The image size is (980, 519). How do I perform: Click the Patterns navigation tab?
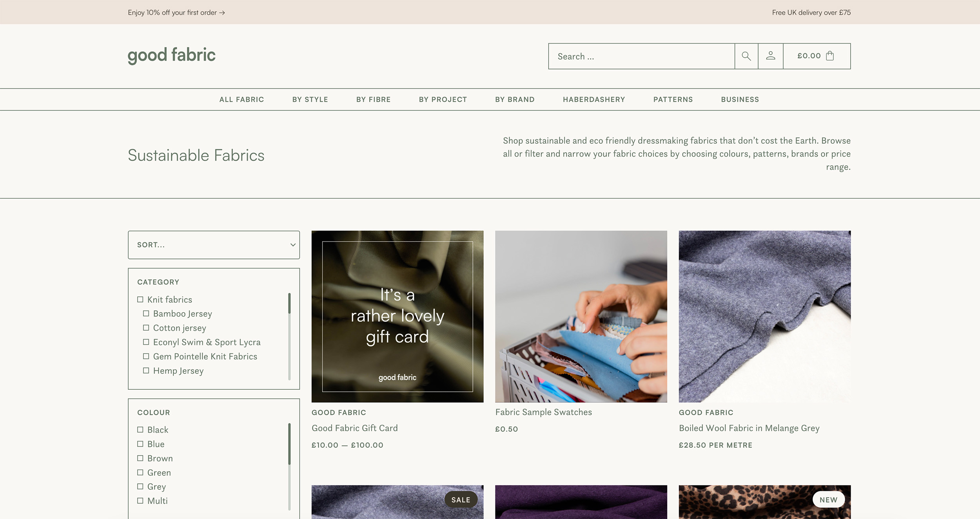[673, 99]
